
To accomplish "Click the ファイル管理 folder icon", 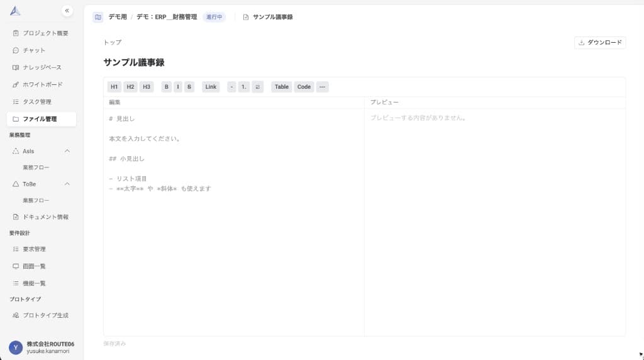I will coord(16,119).
